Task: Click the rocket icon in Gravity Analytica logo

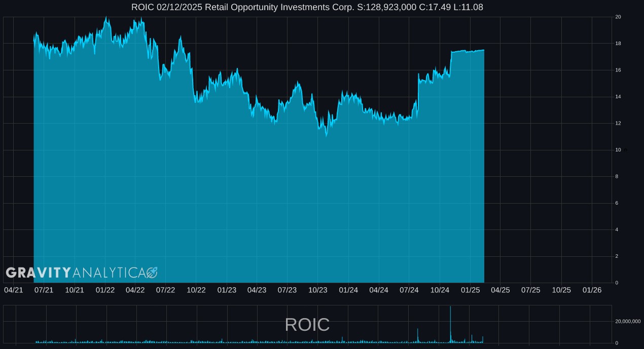Action: [152, 273]
